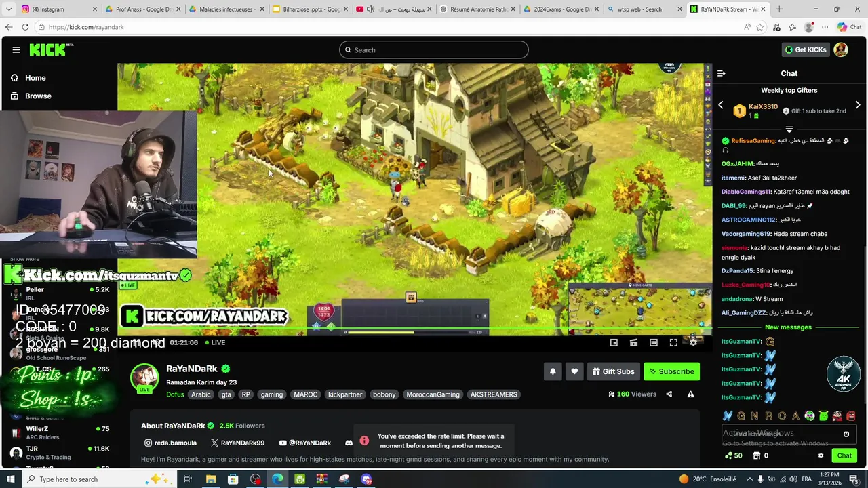Share the stream via the share icon
Viewport: 868px width, 488px height.
click(669, 394)
